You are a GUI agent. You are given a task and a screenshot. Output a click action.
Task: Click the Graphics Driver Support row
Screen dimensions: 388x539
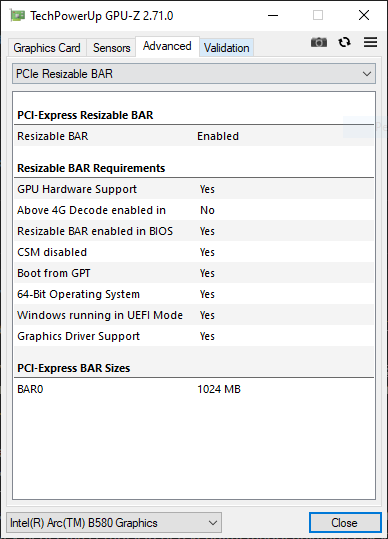(194, 336)
